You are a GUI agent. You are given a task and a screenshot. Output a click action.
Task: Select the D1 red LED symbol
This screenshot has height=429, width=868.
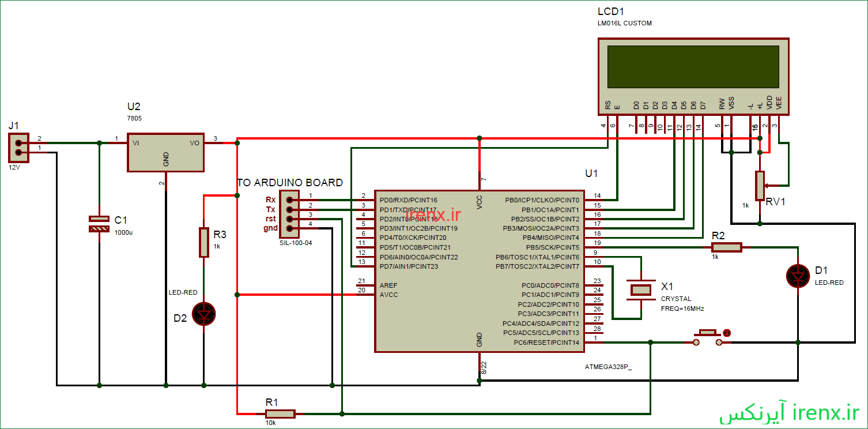click(x=798, y=276)
